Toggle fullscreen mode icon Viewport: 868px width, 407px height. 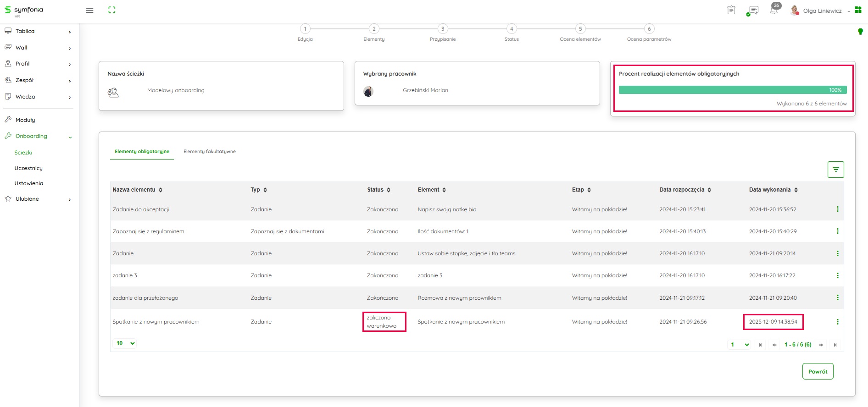coord(111,10)
